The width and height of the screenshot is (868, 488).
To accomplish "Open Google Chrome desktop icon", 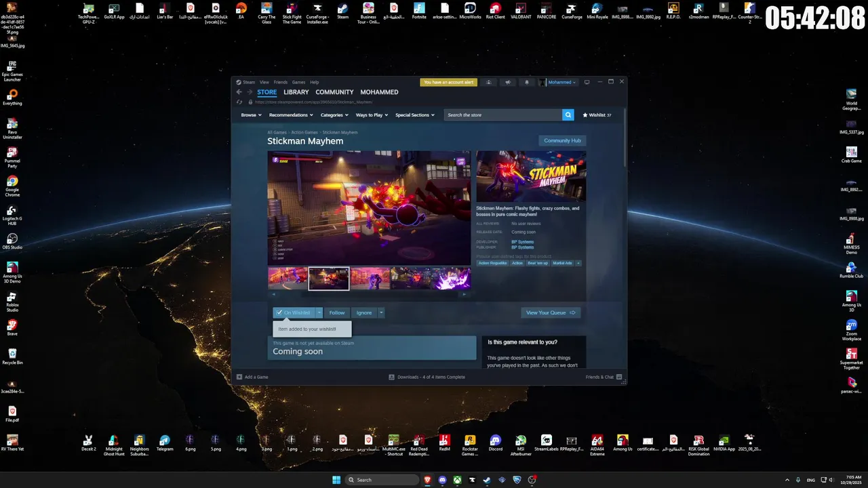I will 12,186.
